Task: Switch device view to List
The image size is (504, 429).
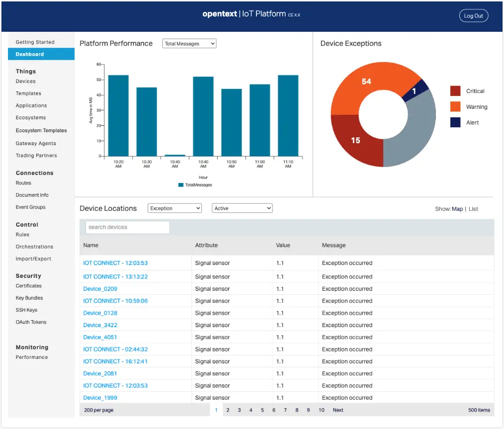Action: point(473,209)
